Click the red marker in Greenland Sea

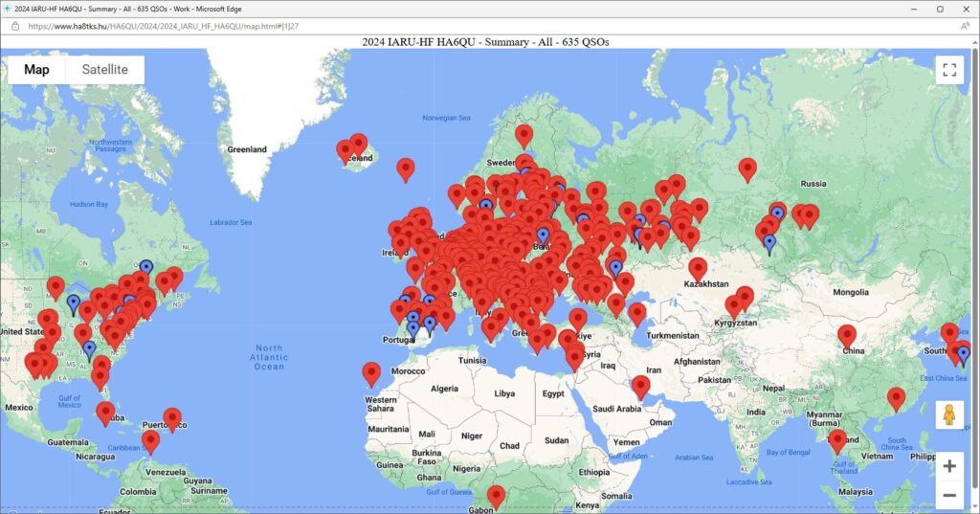pyautogui.click(x=406, y=168)
